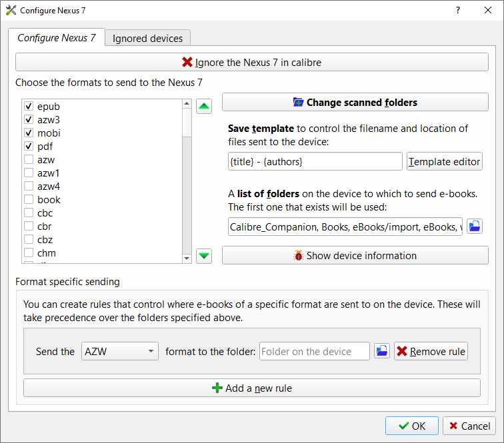Enable the cbc format checkbox

click(29, 213)
